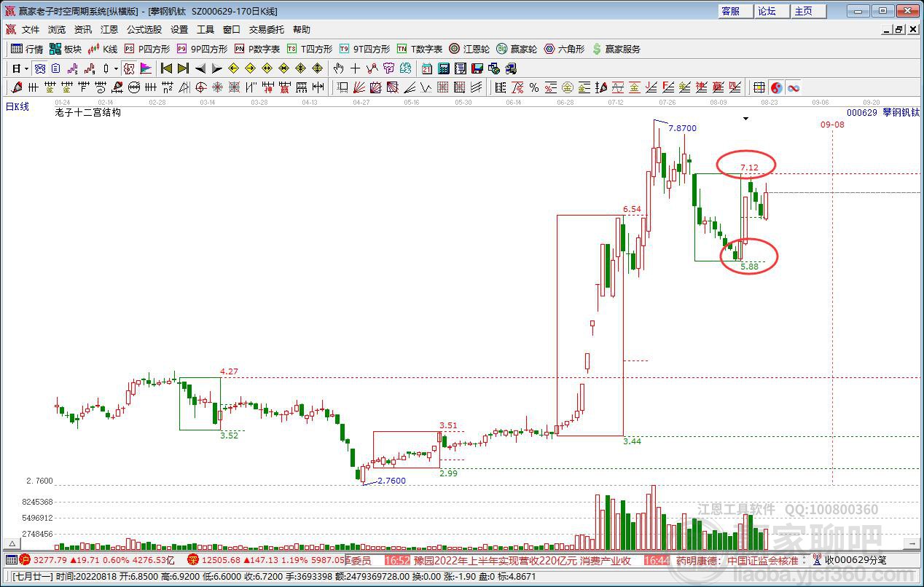Click the 日K线 label
924x587 pixels.
tap(17, 106)
